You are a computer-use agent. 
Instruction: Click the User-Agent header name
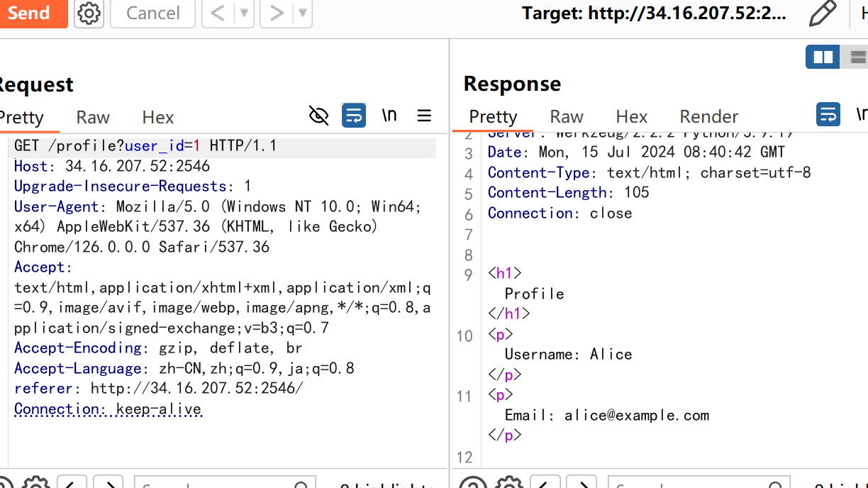point(57,207)
